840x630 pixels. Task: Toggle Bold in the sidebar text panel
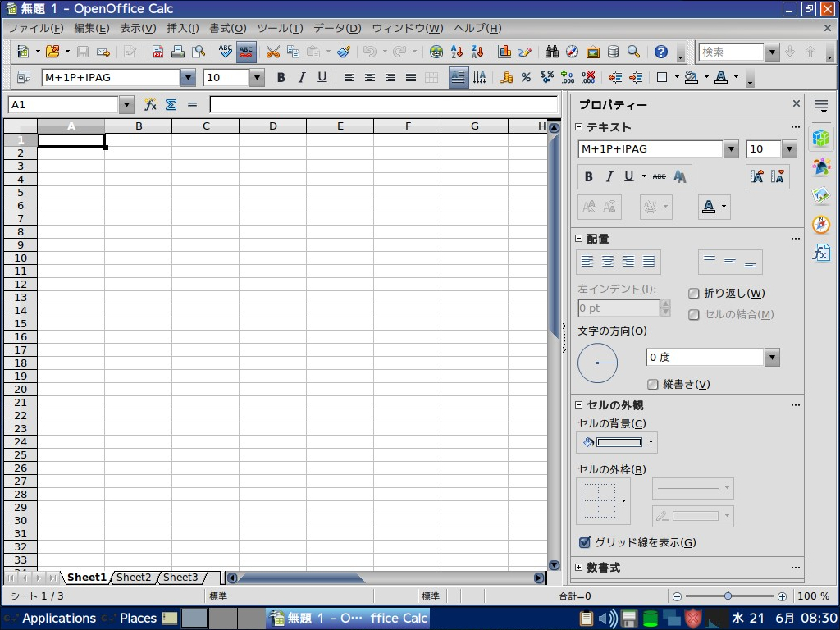(589, 177)
